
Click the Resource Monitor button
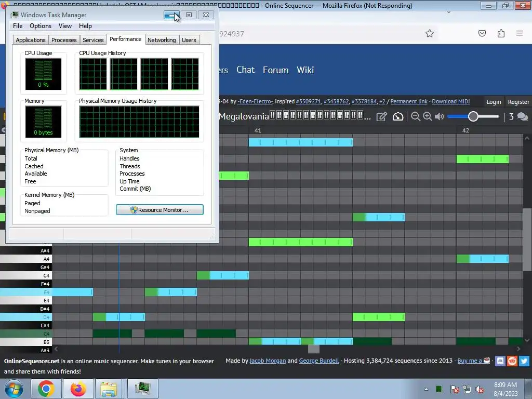159,210
